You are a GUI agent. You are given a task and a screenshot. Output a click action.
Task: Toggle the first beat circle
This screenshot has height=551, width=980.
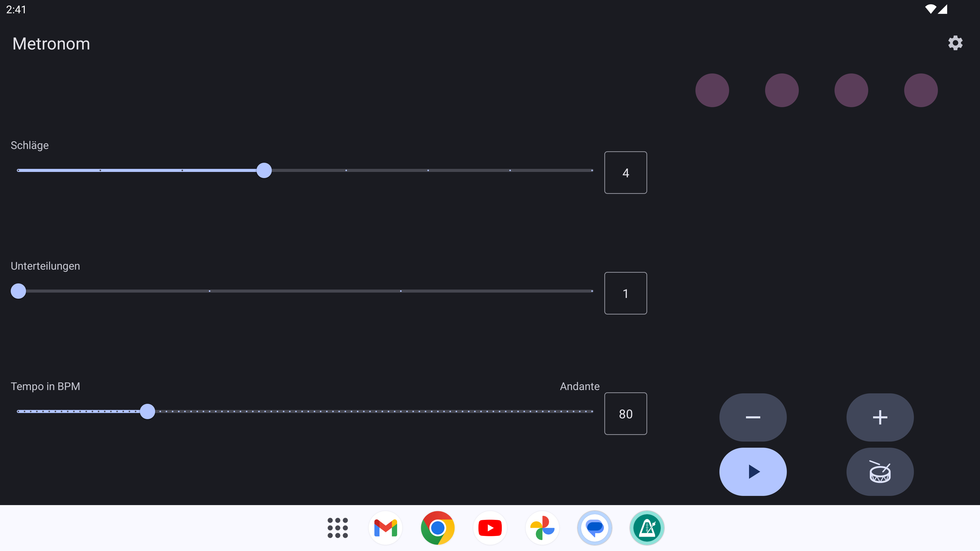(x=712, y=90)
